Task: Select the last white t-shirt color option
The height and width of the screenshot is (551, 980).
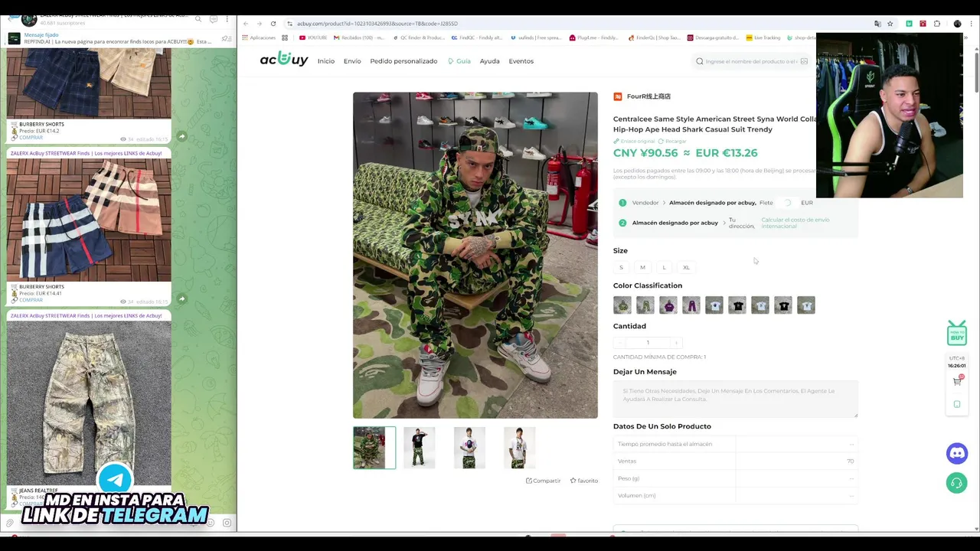Action: click(806, 305)
